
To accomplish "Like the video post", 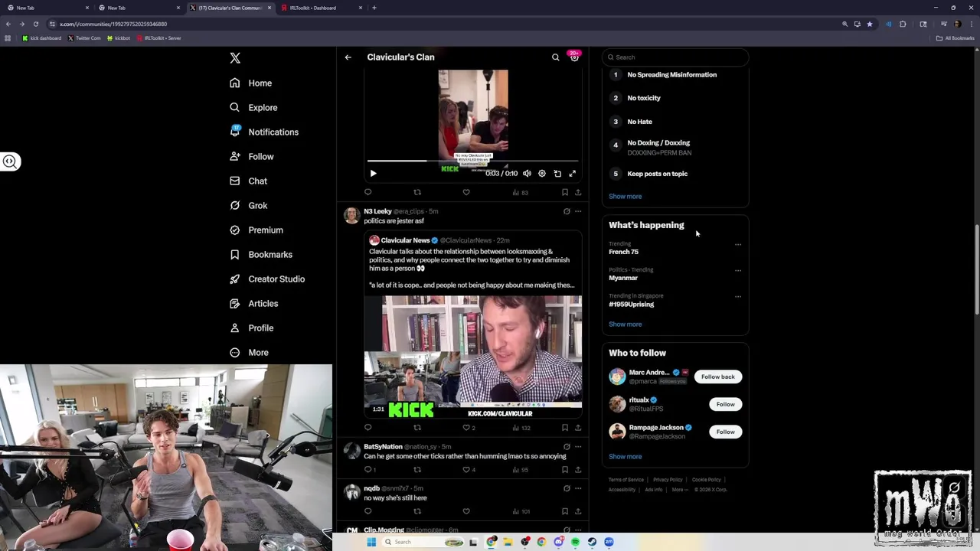I will [x=466, y=192].
